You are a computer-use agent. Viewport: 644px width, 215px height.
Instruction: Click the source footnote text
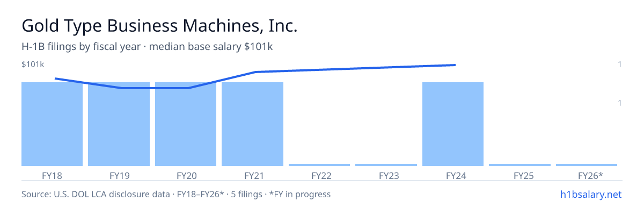176,194
